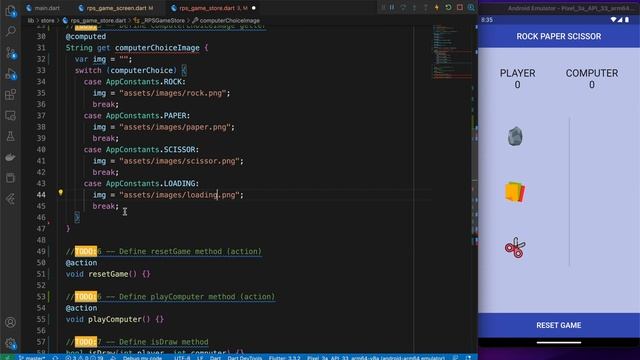
Task: Click Debug my code in status bar
Action: click(142, 358)
